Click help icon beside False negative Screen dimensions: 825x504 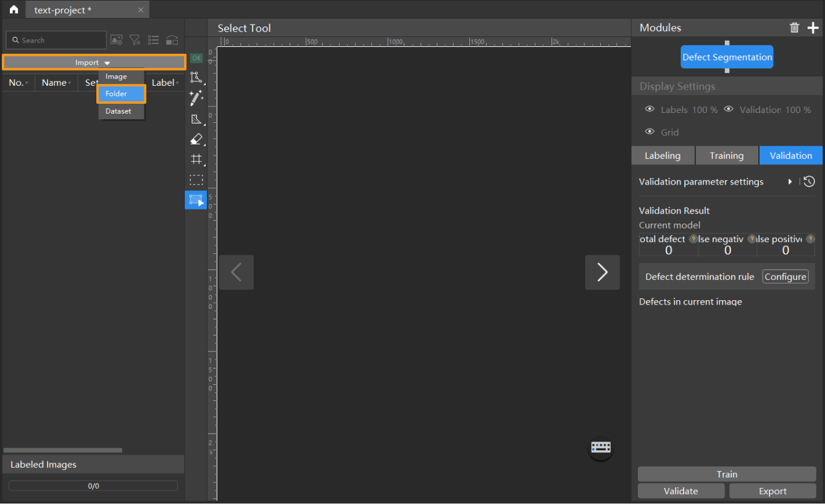pyautogui.click(x=752, y=239)
